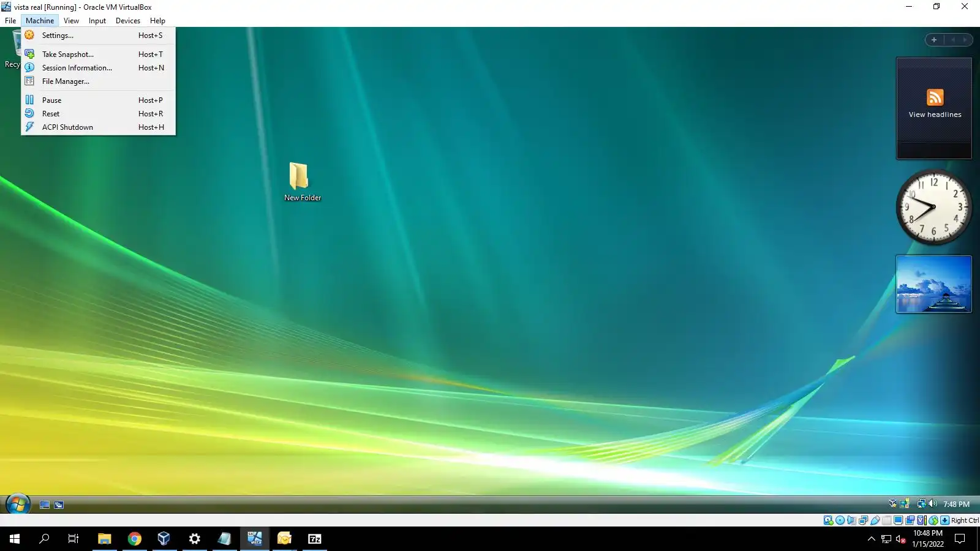The width and height of the screenshot is (980, 551).
Task: Click the host network tray icon
Action: coord(886,539)
